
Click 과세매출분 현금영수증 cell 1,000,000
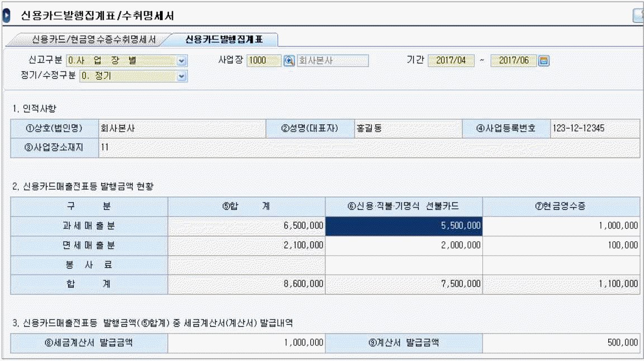coord(561,226)
